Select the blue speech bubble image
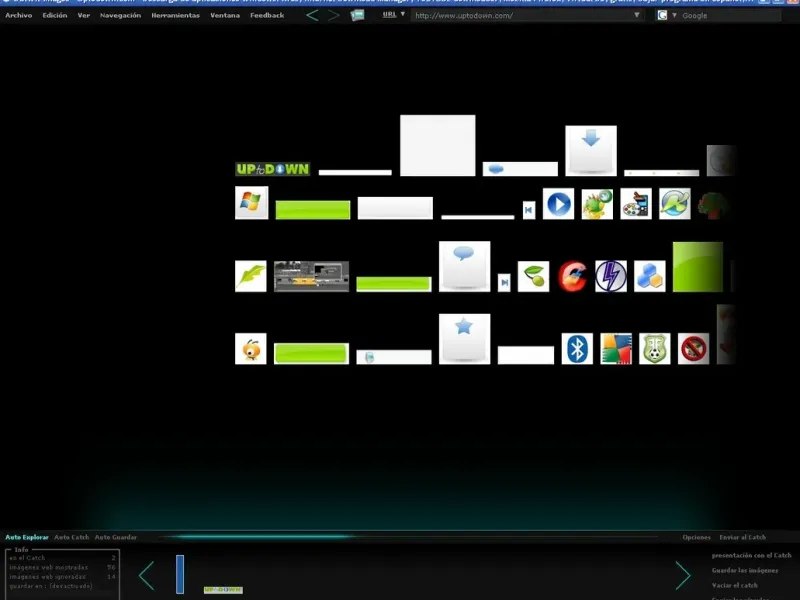The image size is (800, 600). click(464, 266)
